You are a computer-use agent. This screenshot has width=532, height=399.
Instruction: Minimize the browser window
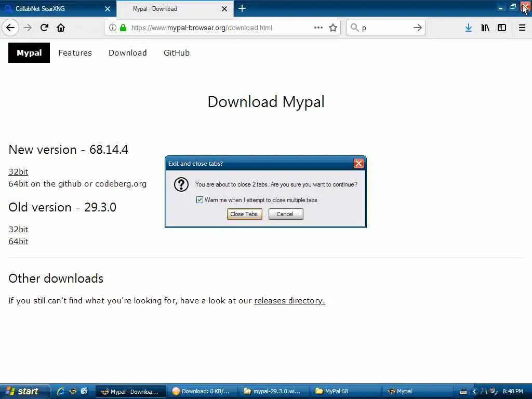[500, 7]
